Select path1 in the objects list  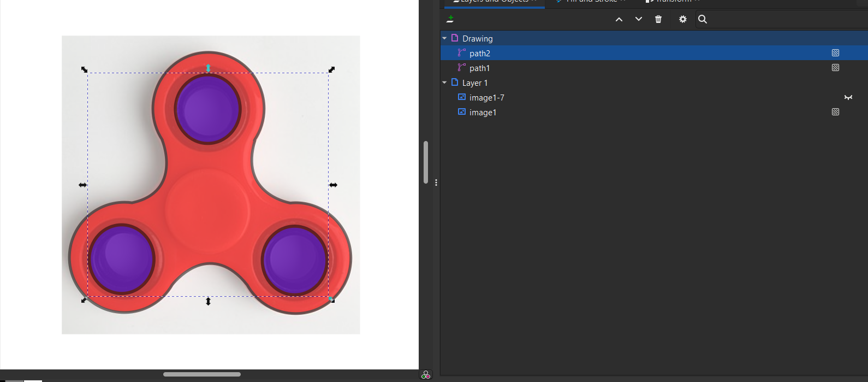point(479,68)
